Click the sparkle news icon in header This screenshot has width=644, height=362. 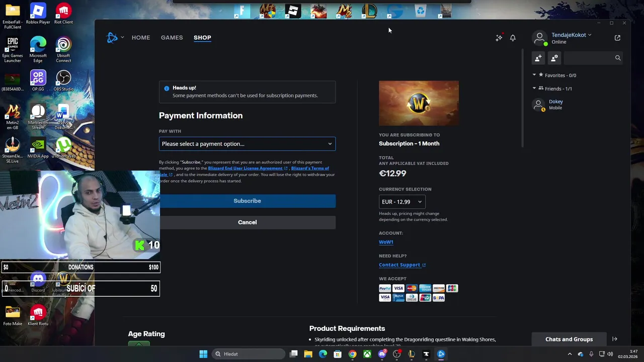point(499,38)
